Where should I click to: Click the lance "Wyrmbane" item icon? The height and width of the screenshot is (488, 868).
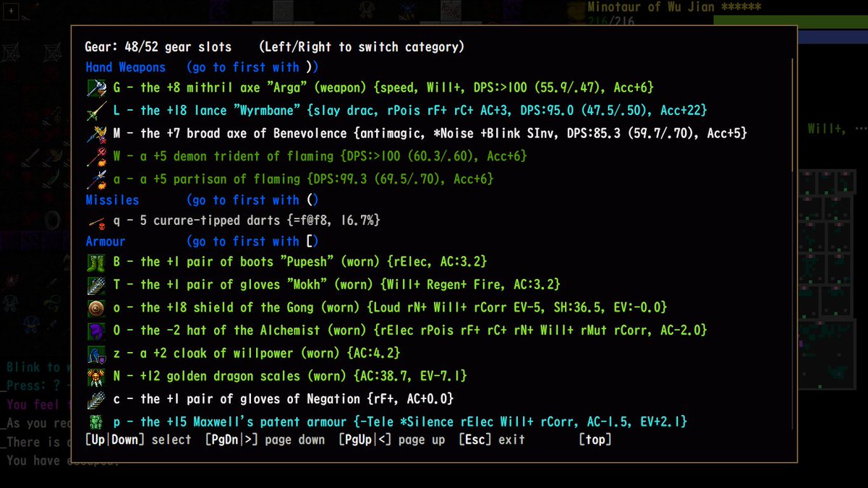pos(96,111)
